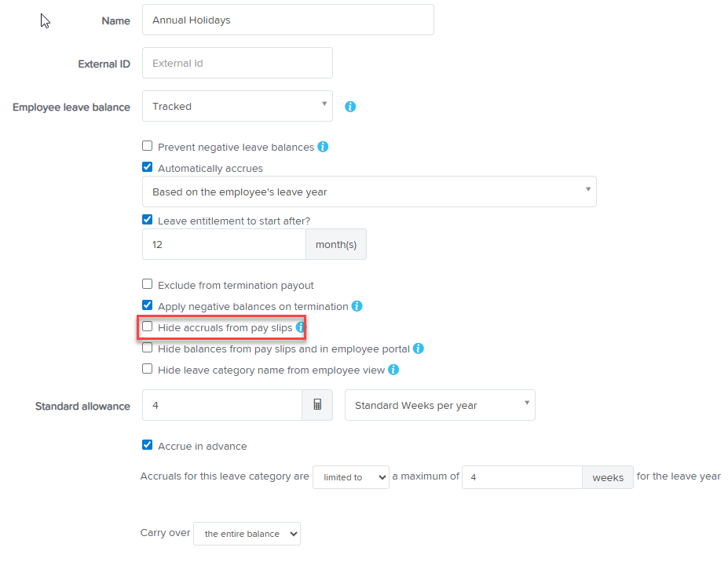
Task: Click into the External ID field
Action: tap(237, 63)
